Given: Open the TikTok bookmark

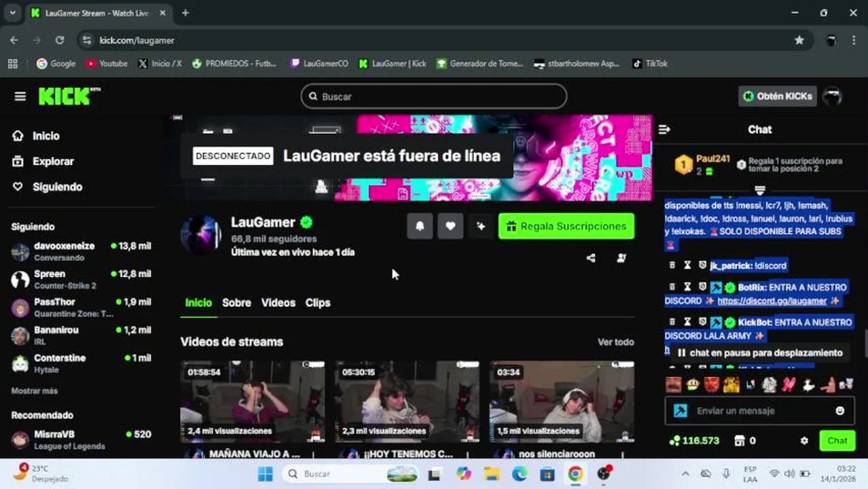Looking at the screenshot, I should (x=650, y=63).
